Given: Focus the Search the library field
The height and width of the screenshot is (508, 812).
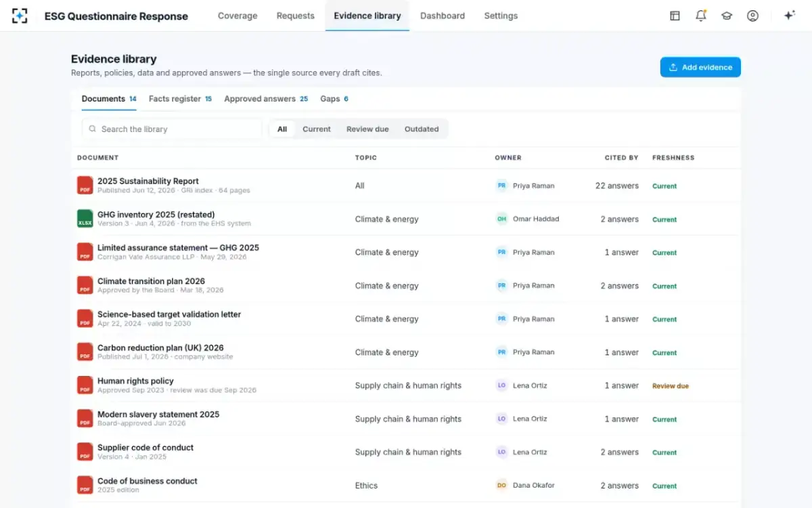Looking at the screenshot, I should point(172,129).
